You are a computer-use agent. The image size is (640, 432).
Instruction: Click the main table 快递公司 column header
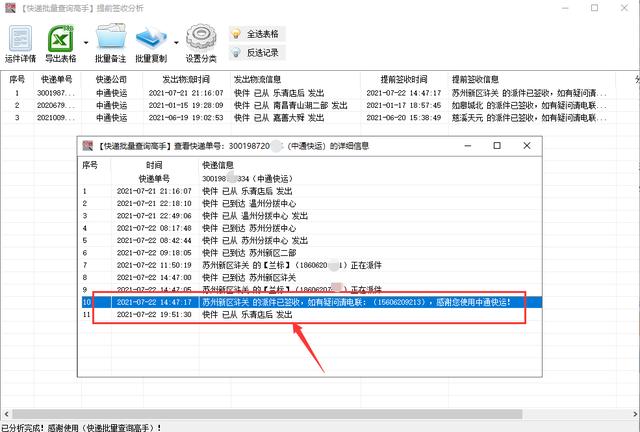coord(111,80)
